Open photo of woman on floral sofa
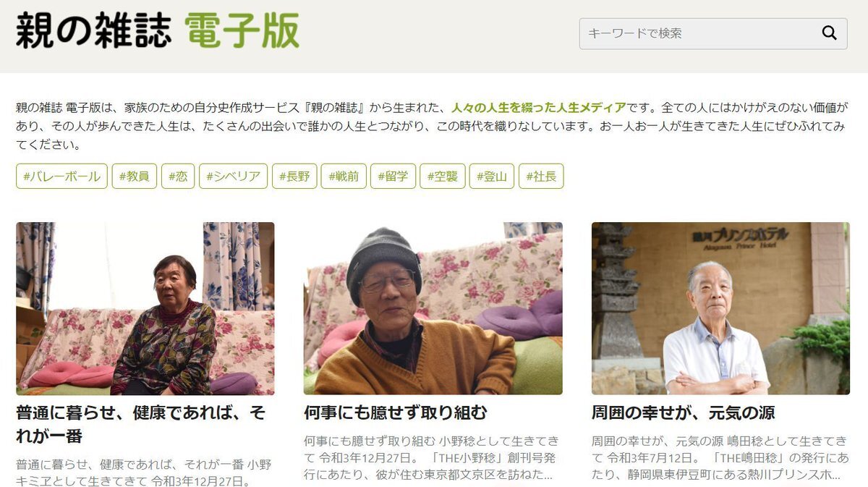 coord(145,308)
